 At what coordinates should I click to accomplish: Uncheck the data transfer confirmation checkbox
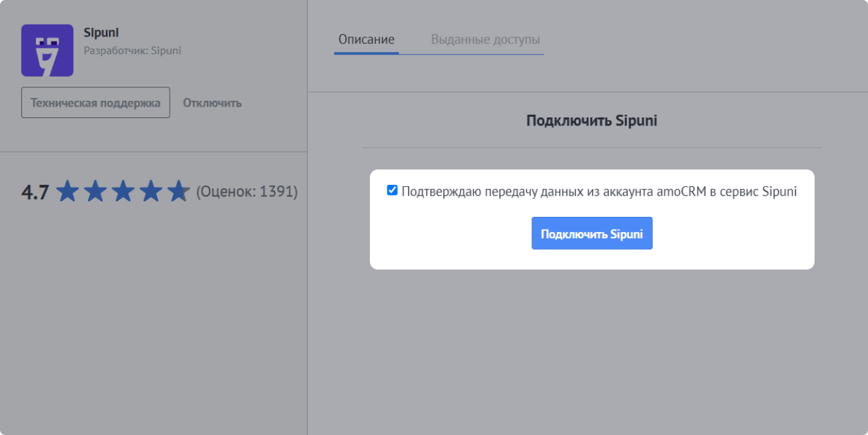(x=392, y=191)
